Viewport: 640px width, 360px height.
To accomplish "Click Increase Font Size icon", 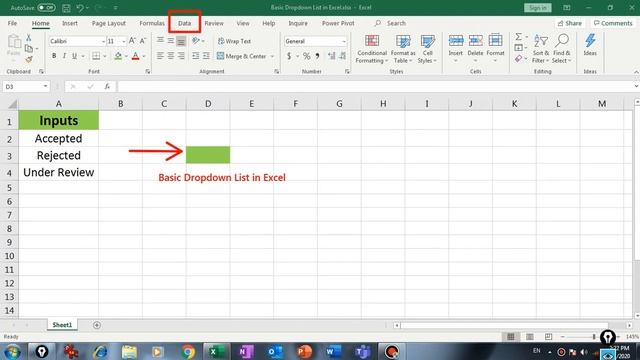I will point(132,41).
